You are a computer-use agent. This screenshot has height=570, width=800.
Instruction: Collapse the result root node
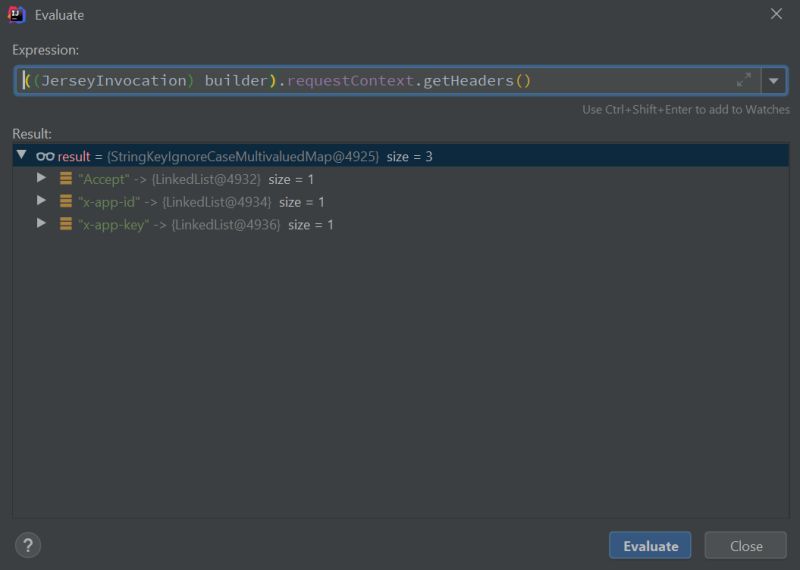pyautogui.click(x=21, y=155)
